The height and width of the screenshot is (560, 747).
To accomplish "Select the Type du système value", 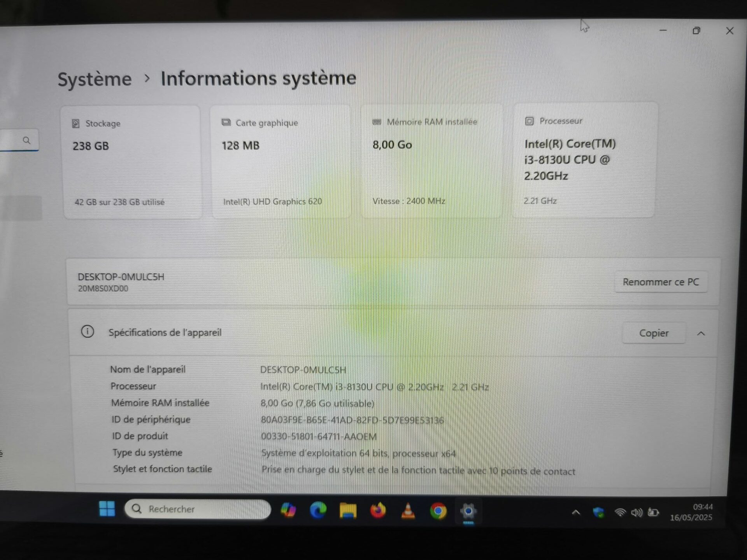I will click(358, 453).
